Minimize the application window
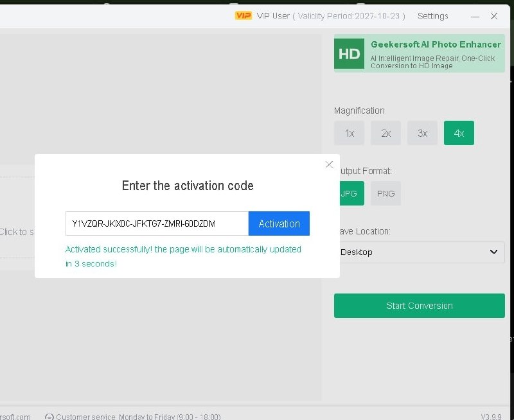Viewport: 514px width, 420px height. tap(475, 16)
